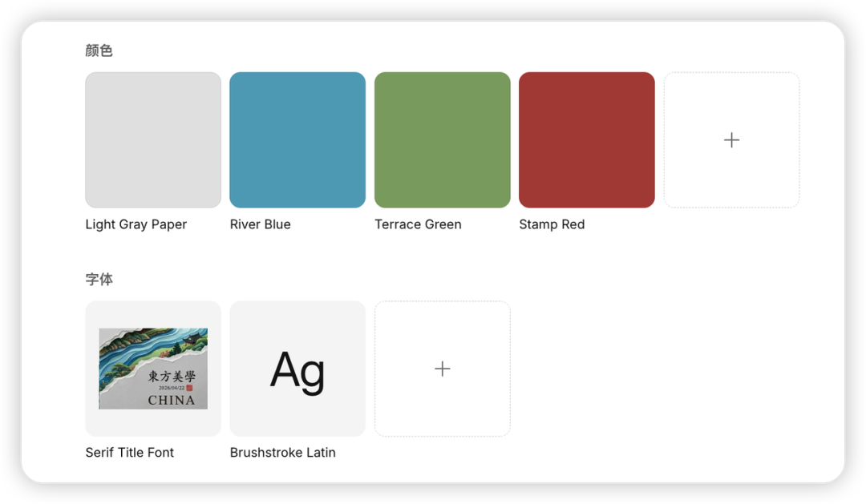Viewport: 866px width, 504px height.
Task: Click the 字体 section heading
Action: (x=99, y=280)
